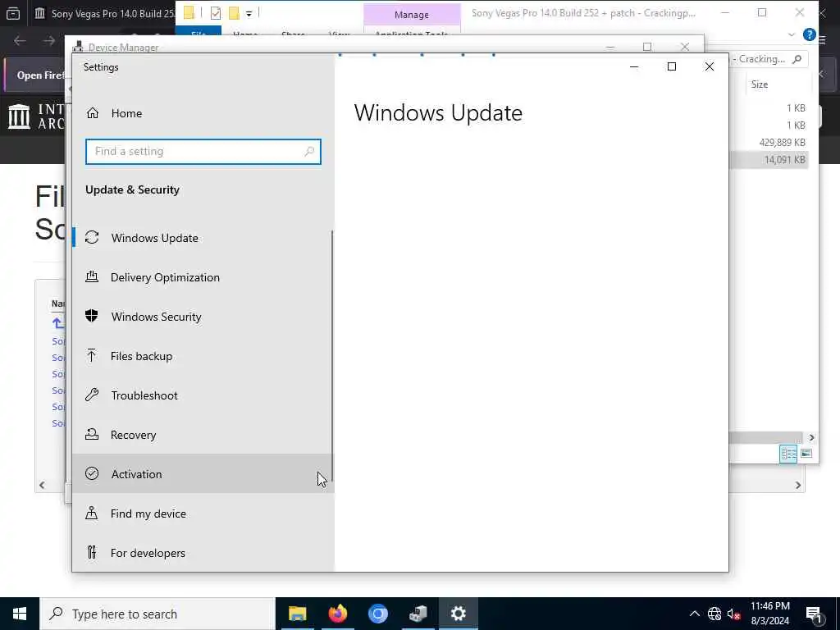Click the Device Manager title bar

pyautogui.click(x=337, y=47)
